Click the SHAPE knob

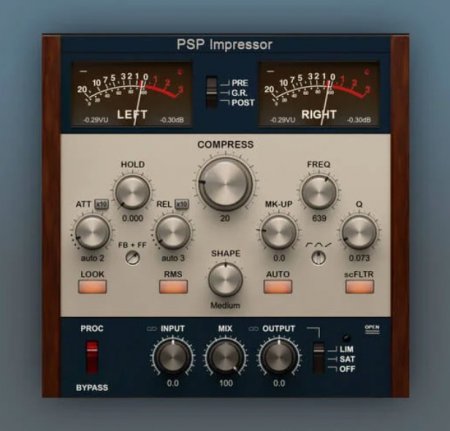tap(225, 279)
